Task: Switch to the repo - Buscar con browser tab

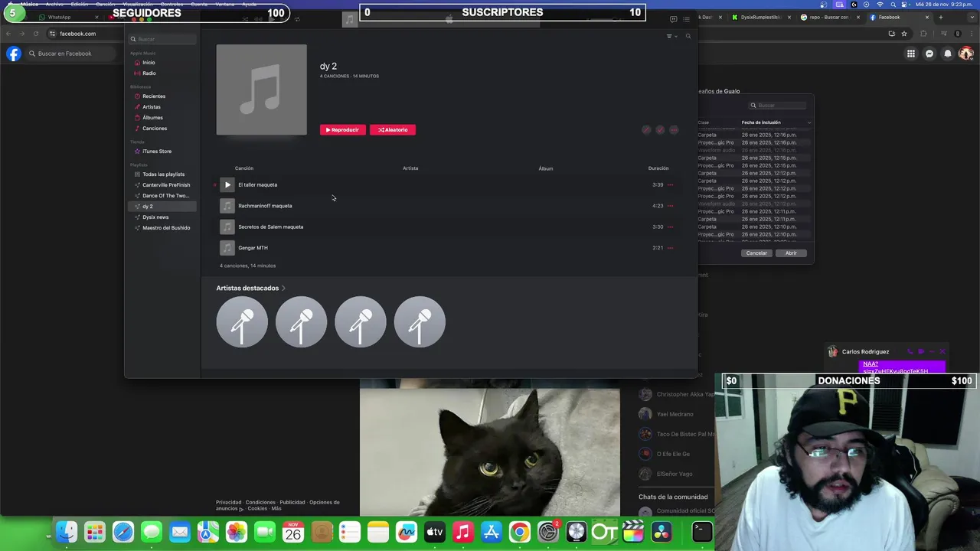Action: pos(830,17)
